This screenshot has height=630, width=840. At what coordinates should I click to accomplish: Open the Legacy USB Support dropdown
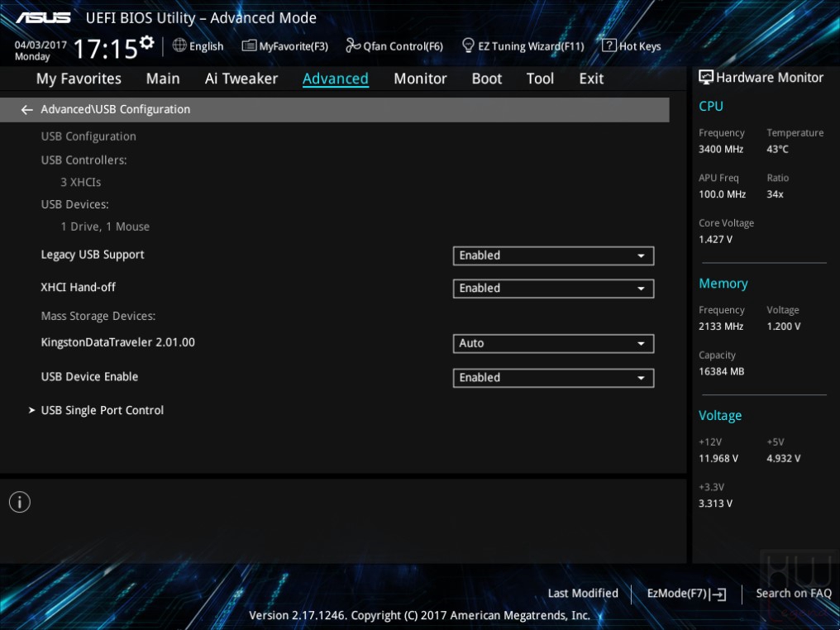[553, 255]
